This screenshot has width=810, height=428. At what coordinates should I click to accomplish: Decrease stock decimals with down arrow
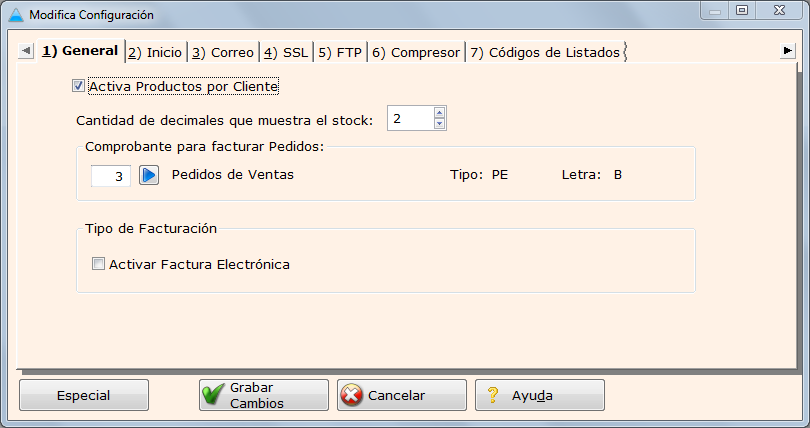click(x=439, y=124)
